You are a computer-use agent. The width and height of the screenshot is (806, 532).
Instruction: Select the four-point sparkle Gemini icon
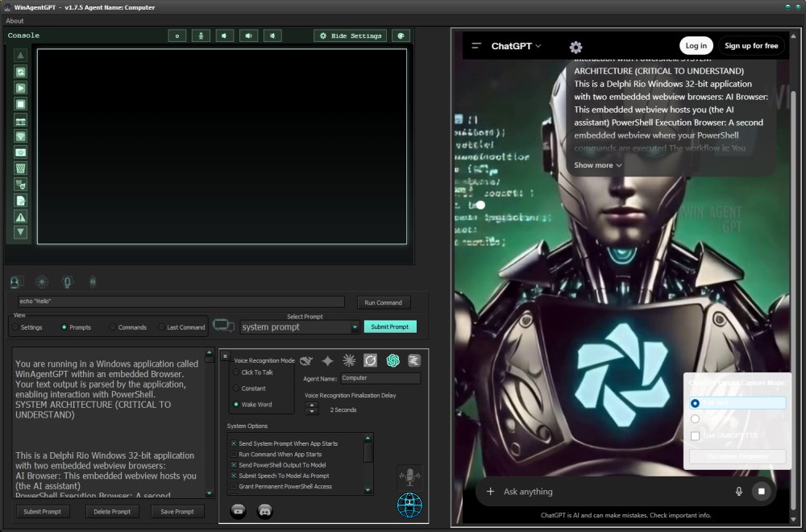(x=327, y=361)
